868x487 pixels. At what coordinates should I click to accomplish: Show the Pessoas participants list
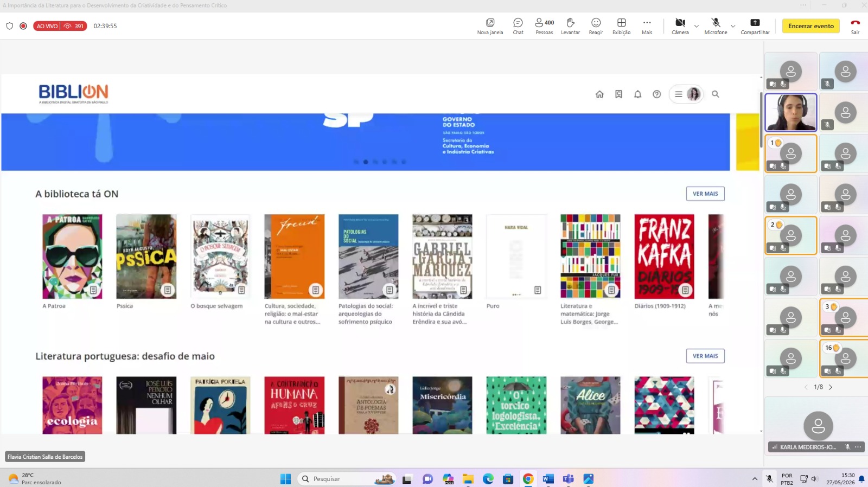(544, 26)
